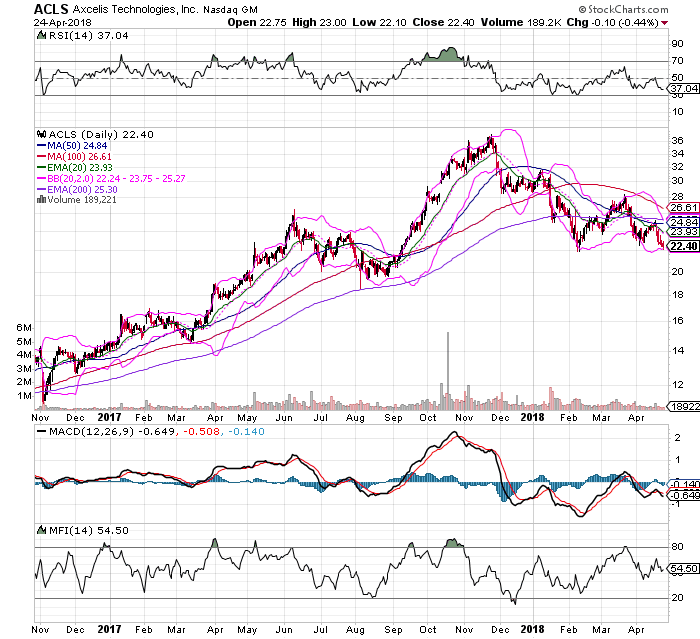Click the Oct label on price chart axis
Image resolution: width=700 pixels, height=639 pixels.
428,418
